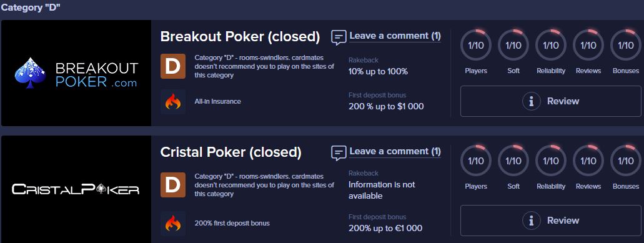Click the Breakout Poker spade logo
Screen dimensions: 644x243
(x=31, y=73)
